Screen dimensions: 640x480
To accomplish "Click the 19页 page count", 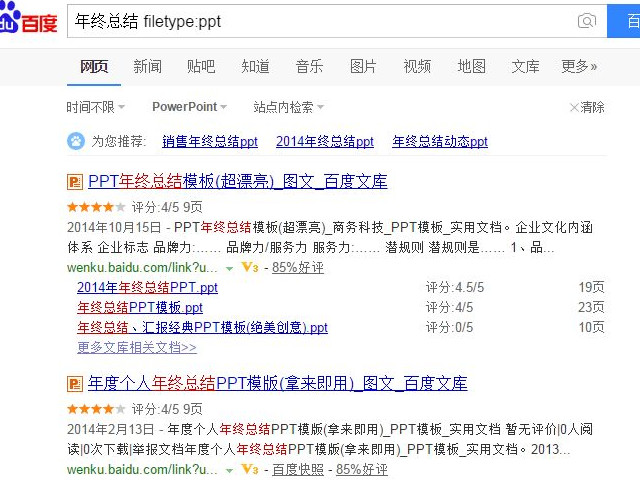I will (x=591, y=288).
